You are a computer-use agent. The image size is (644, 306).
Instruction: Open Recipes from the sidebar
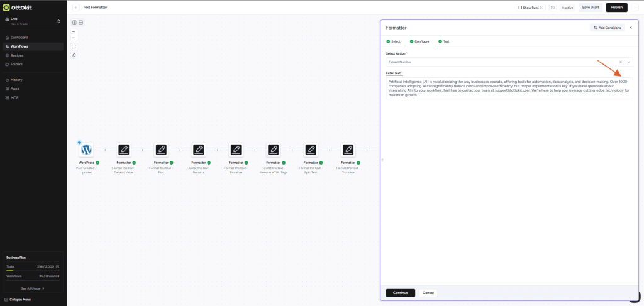click(17, 55)
